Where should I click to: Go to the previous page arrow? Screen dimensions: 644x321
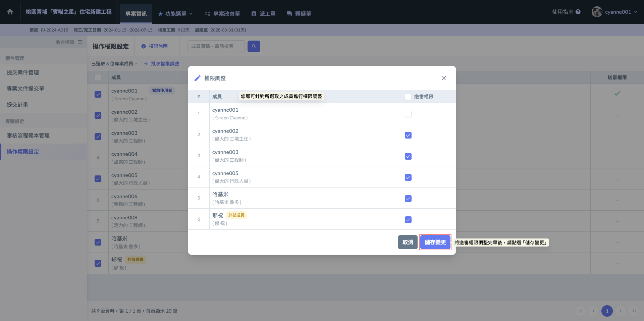594,311
